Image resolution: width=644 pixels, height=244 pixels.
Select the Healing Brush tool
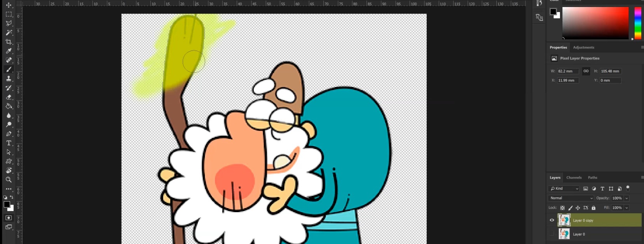[x=9, y=60]
